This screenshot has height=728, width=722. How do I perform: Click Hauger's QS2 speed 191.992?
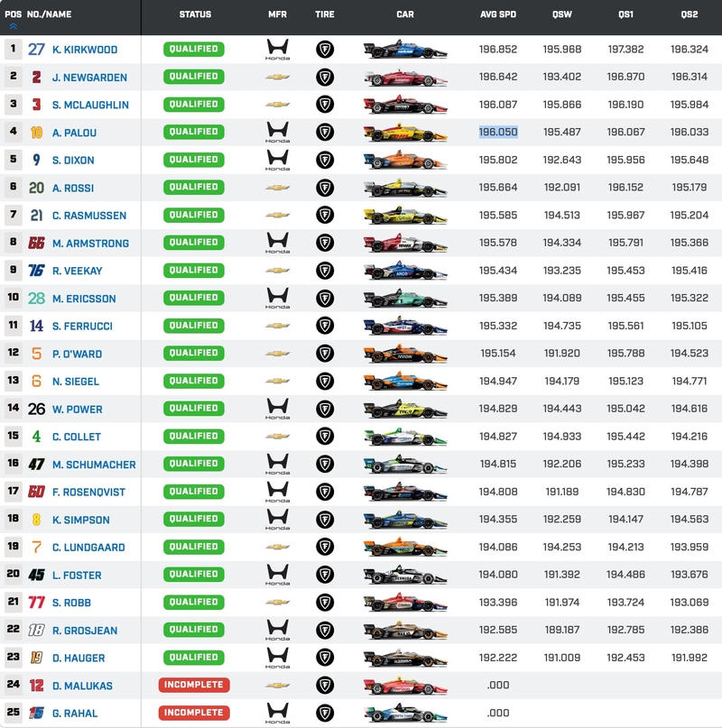point(689,658)
